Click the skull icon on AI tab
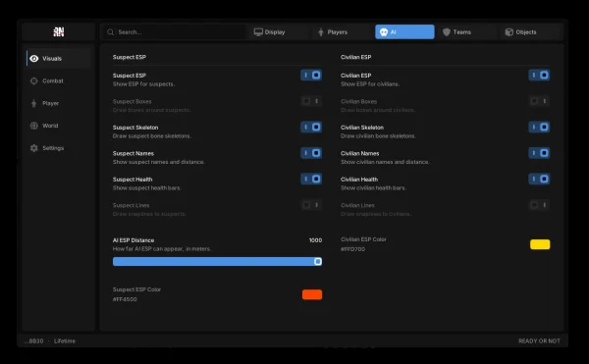Screen dimensions: 589x364 click(x=384, y=32)
